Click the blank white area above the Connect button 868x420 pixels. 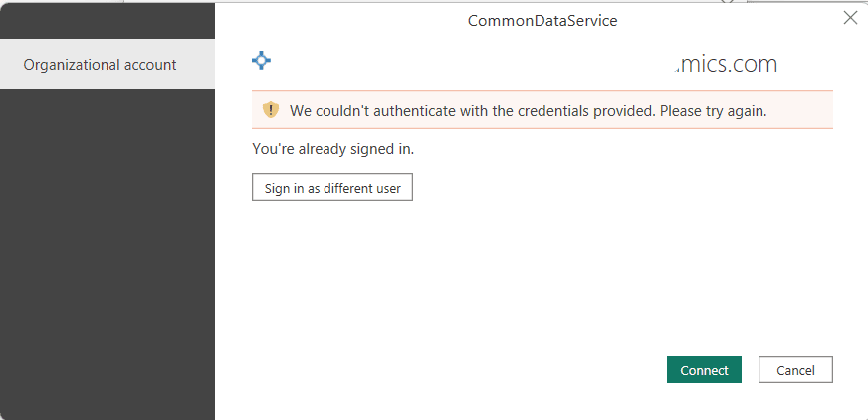[704, 289]
